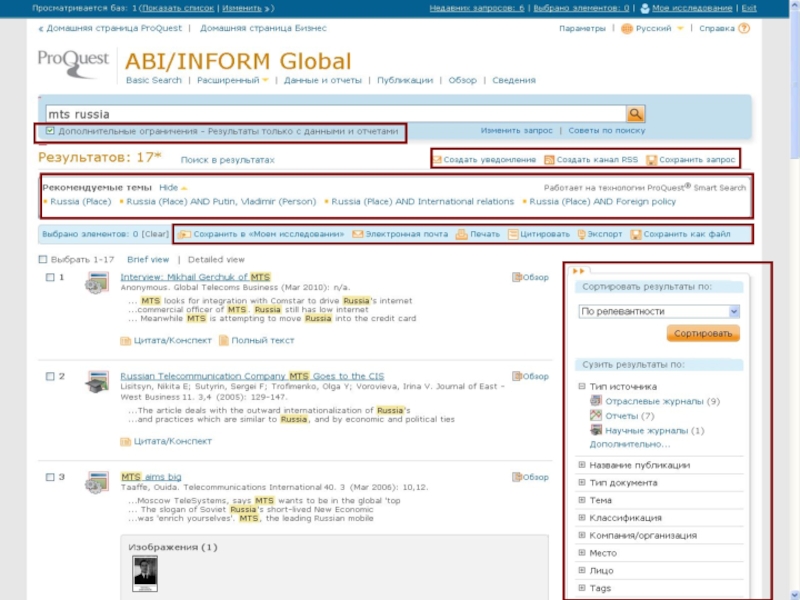Click the Сохранить запрос icon
800x600 pixels.
click(651, 160)
